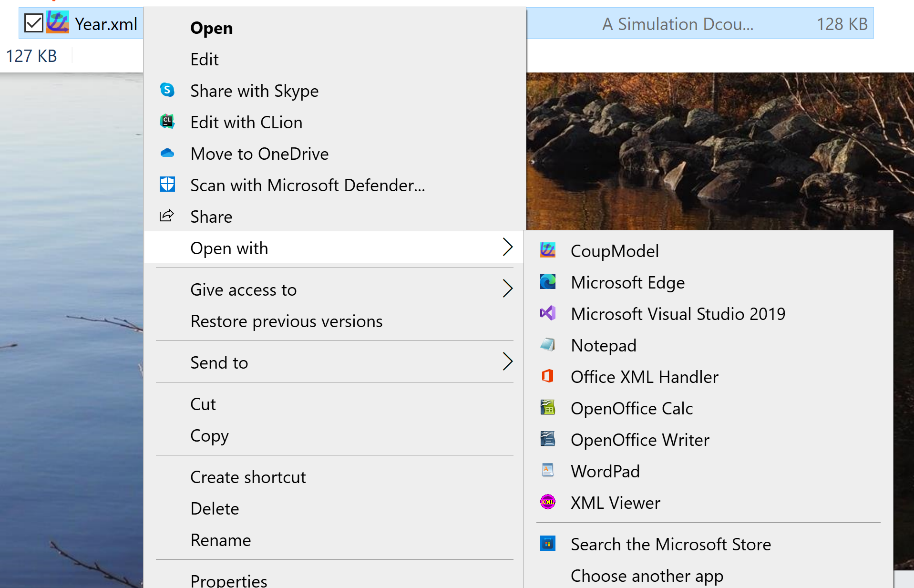Select Search the Microsoft Store
This screenshot has width=914, height=588.
pos(709,544)
